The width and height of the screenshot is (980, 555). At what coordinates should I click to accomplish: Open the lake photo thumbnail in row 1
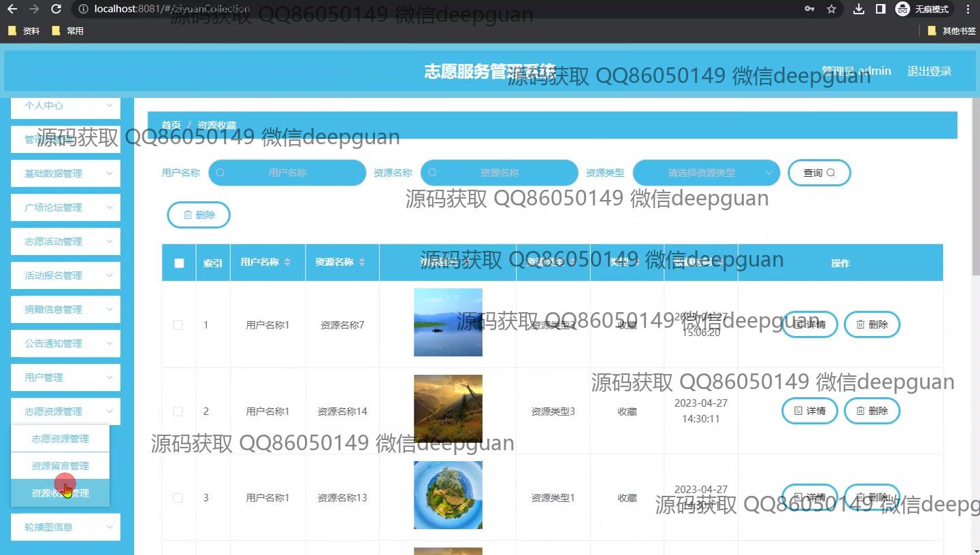[x=448, y=322]
